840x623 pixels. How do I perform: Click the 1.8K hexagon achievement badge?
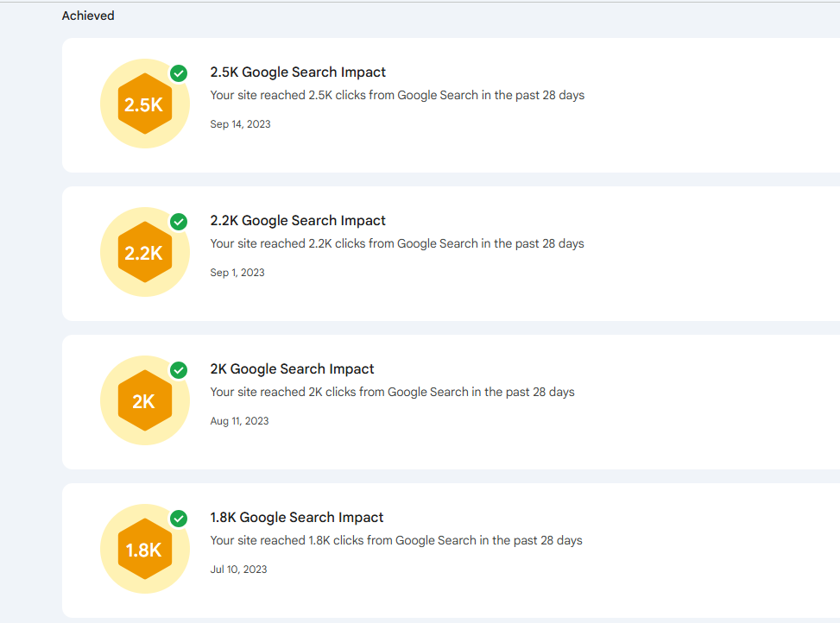144,549
